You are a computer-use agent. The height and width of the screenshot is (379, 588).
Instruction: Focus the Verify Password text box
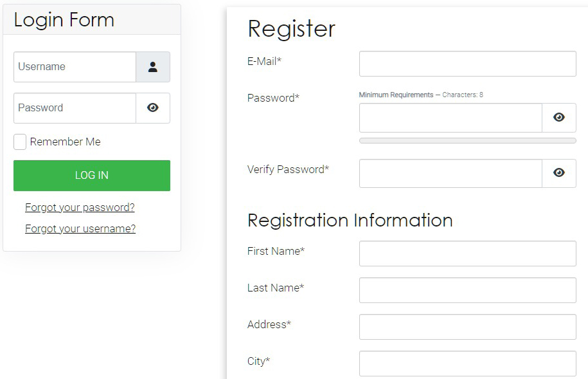tap(450, 173)
